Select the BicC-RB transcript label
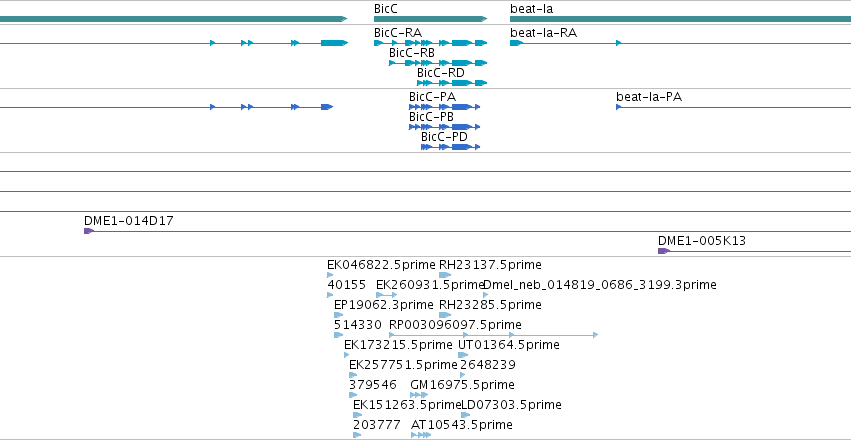The image size is (851, 440). click(x=412, y=53)
